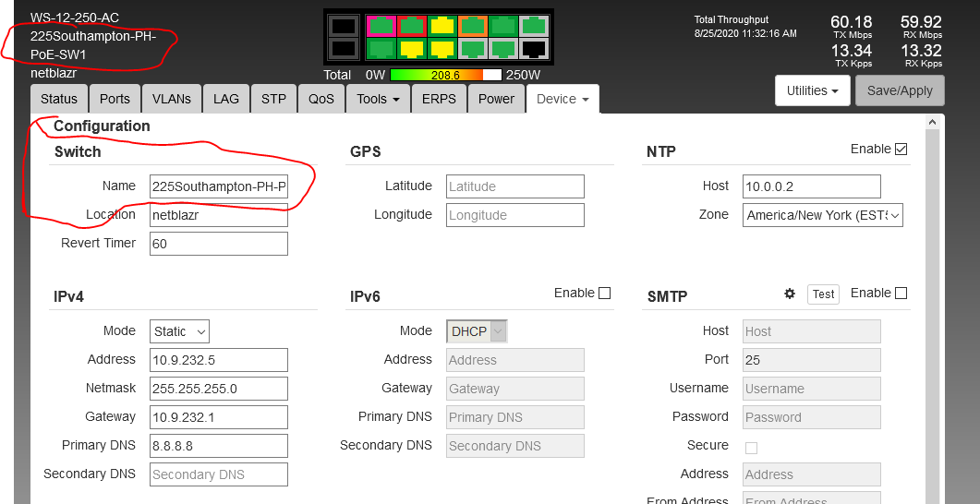This screenshot has width=980, height=504.
Task: Click the pink-bordered port icon in top row
Action: coord(381,26)
